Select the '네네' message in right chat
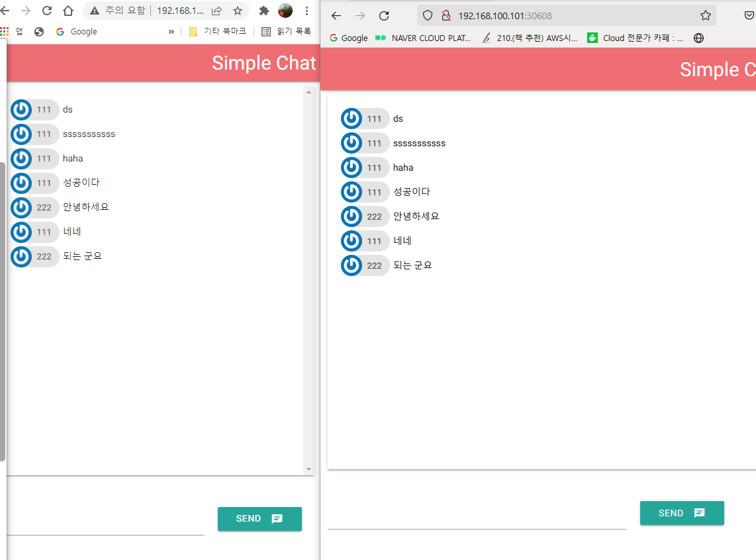This screenshot has height=560, width=756. [402, 240]
